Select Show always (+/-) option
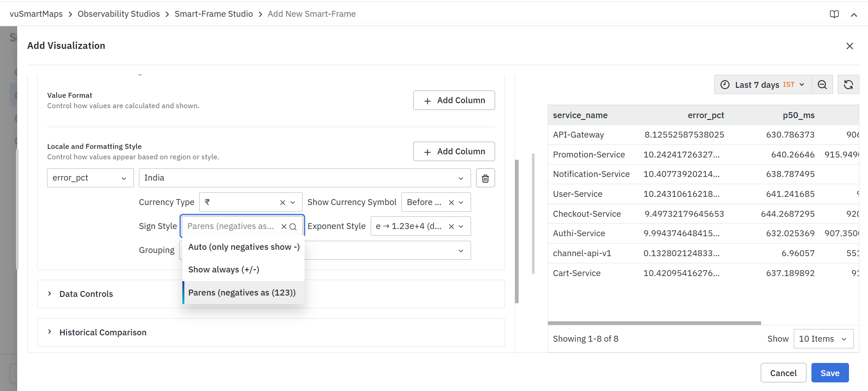This screenshot has height=391, width=868. pyautogui.click(x=243, y=270)
